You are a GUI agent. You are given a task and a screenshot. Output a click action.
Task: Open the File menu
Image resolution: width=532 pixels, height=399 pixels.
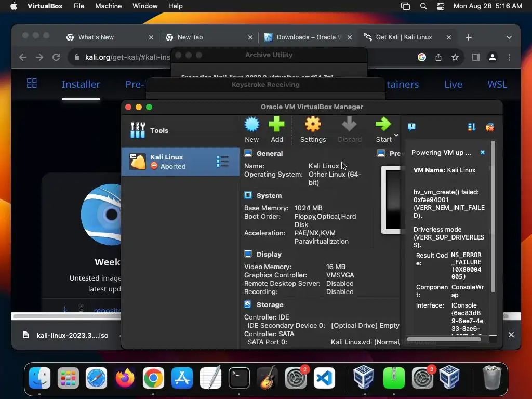[79, 6]
